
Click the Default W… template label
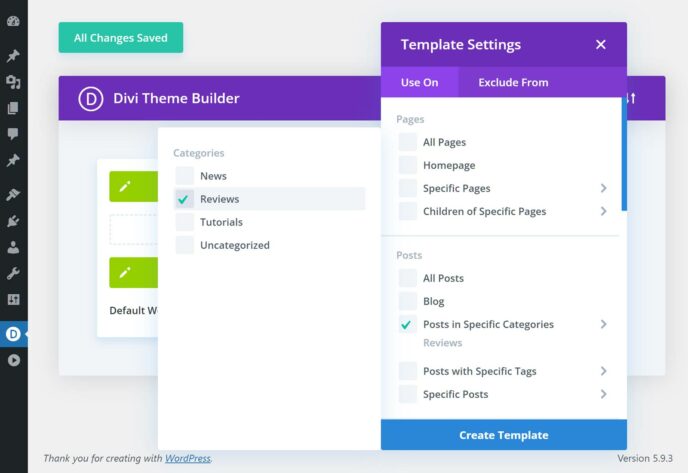click(133, 311)
